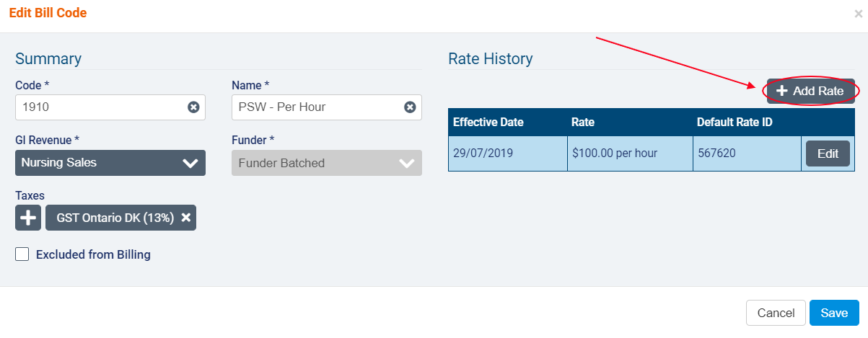The width and height of the screenshot is (868, 338).
Task: Select the Effective Date column header
Action: (x=488, y=123)
